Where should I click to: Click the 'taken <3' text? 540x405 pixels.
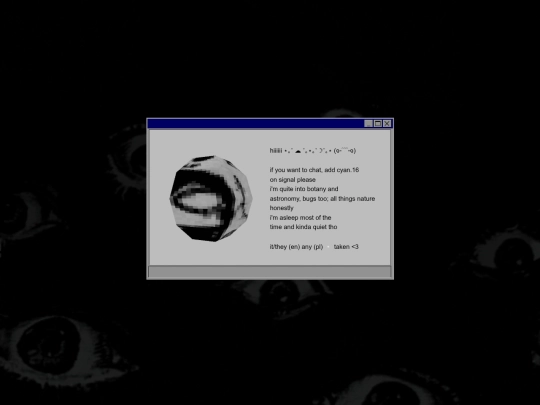coord(346,247)
